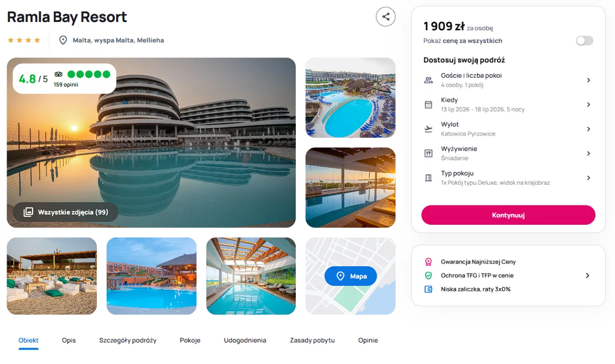This screenshot has width=615, height=364.
Task: Open the indoor pool thumbnail photo
Action: click(x=251, y=276)
